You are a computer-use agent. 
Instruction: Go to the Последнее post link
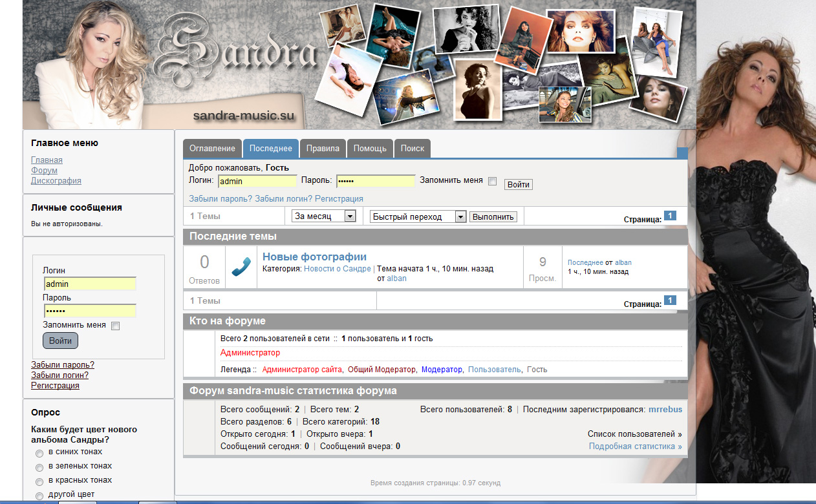point(585,262)
